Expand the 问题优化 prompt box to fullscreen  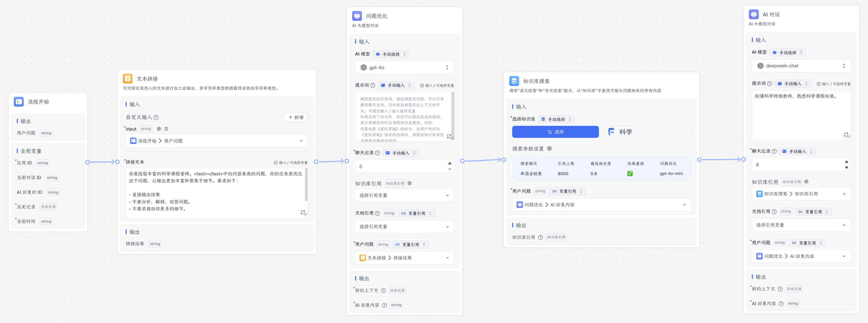[x=449, y=136]
